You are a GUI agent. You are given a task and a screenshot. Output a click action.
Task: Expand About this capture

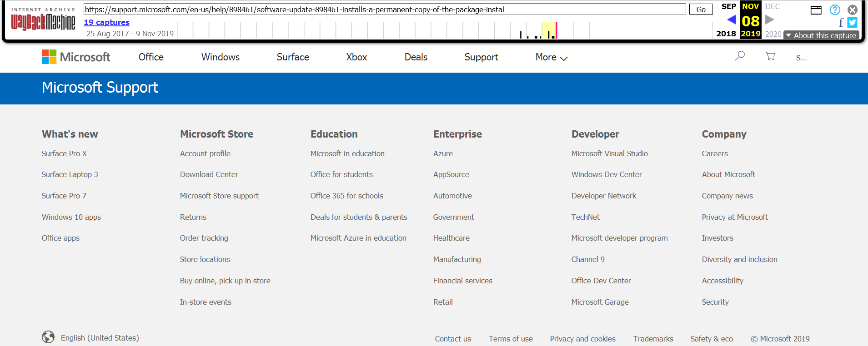(821, 35)
